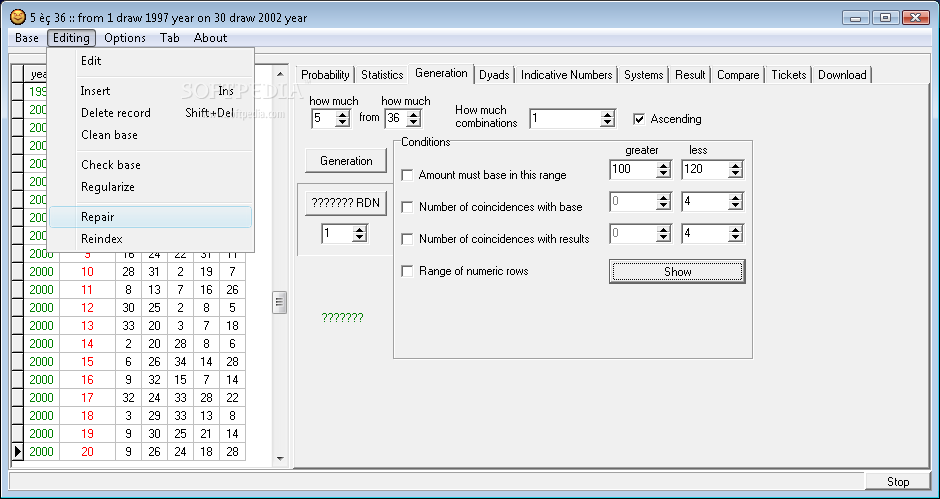Open the About menu
Viewport: 940px width, 499px height.
pyautogui.click(x=210, y=38)
